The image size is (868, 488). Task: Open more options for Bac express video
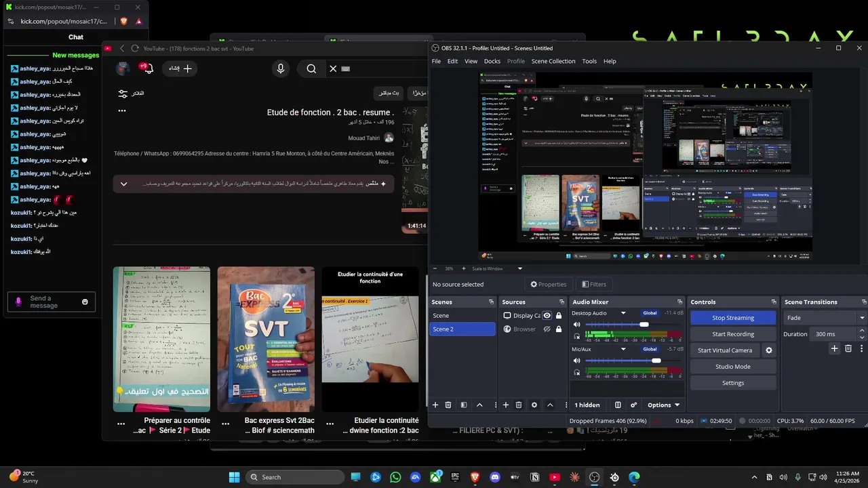click(x=226, y=423)
